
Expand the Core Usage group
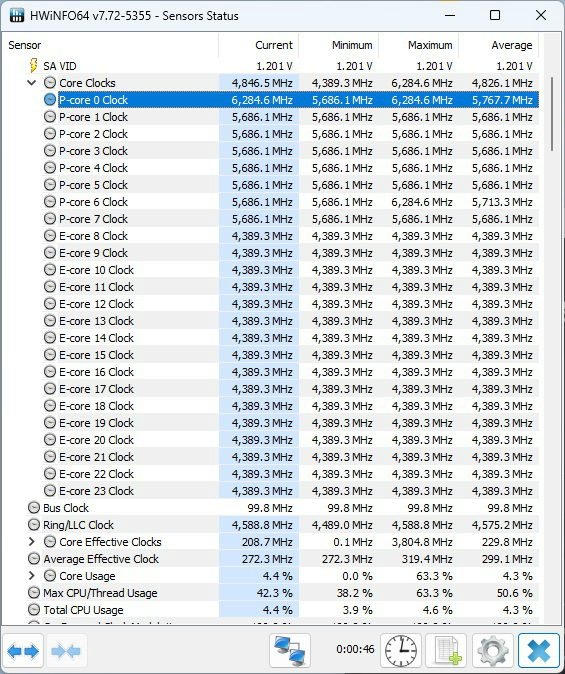click(32, 576)
